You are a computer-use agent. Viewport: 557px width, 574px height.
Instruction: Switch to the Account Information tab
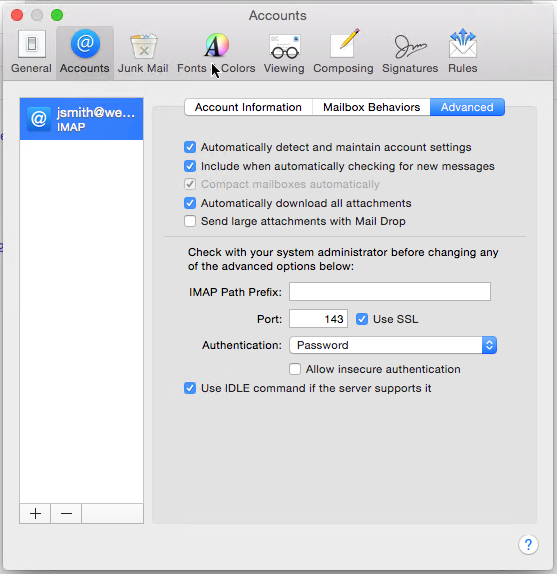[248, 107]
